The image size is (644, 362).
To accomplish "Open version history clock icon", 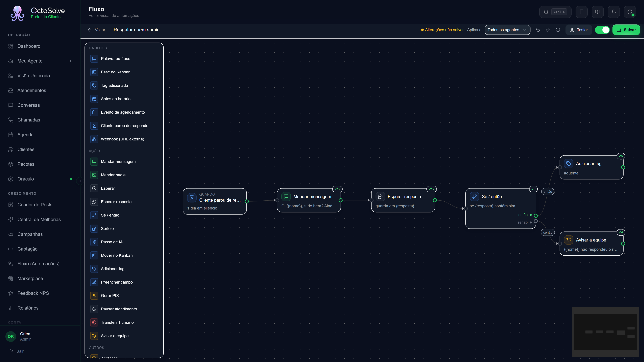I will pyautogui.click(x=558, y=30).
